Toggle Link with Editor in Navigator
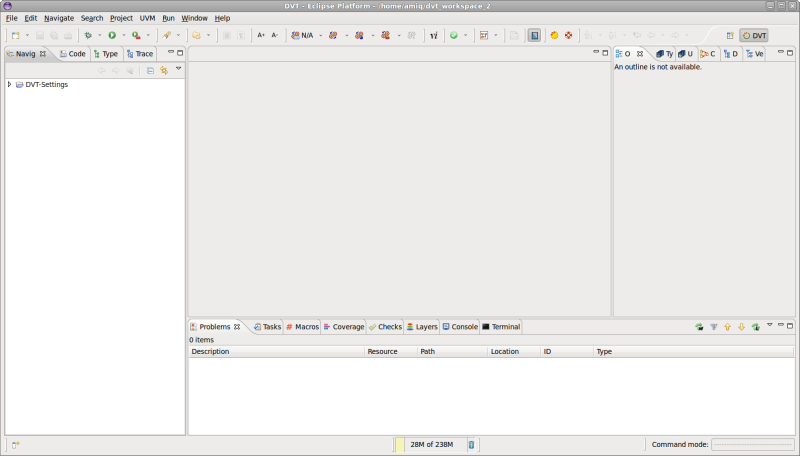Viewport: 800px width, 456px height. [x=163, y=70]
